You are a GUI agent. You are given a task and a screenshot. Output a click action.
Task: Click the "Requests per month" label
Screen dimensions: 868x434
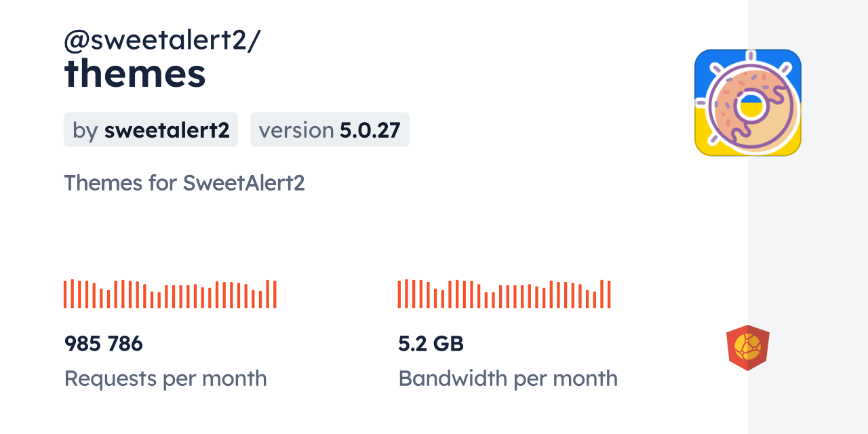tap(165, 378)
